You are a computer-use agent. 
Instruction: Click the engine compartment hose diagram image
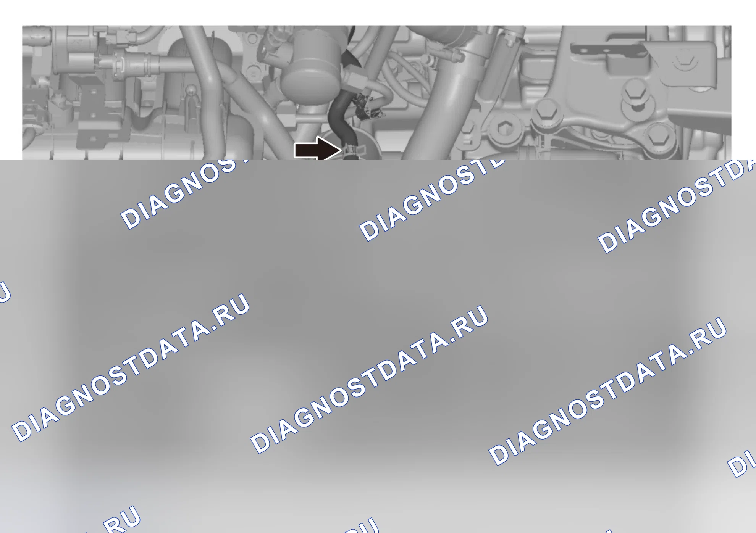pyautogui.click(x=377, y=93)
